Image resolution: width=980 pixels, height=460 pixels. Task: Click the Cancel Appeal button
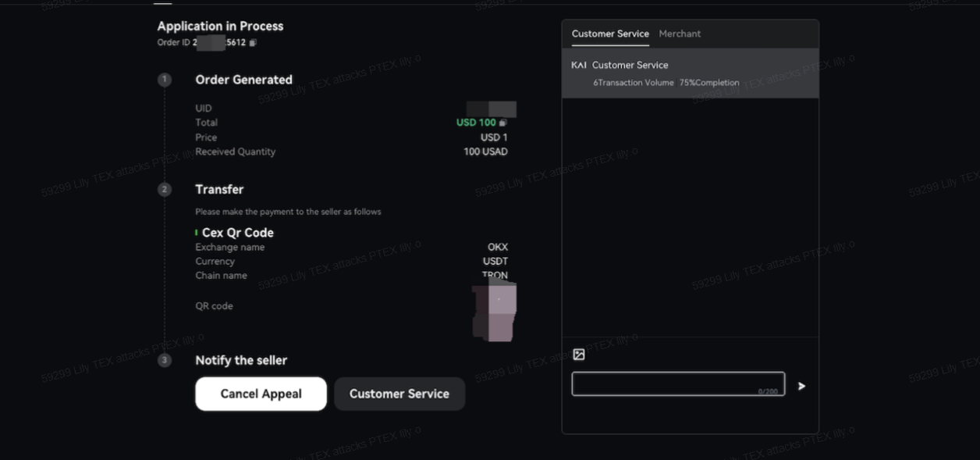tap(261, 394)
